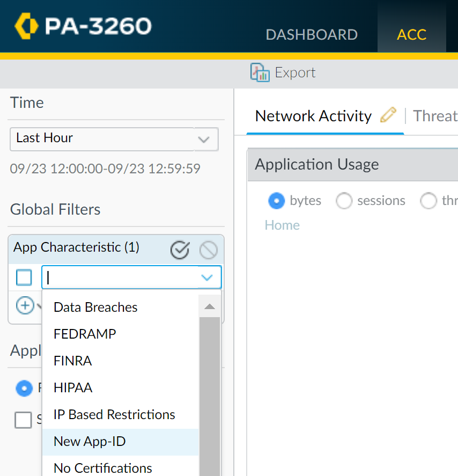
Task: Pick HIPAA from the characteristic list
Action: [x=73, y=387]
